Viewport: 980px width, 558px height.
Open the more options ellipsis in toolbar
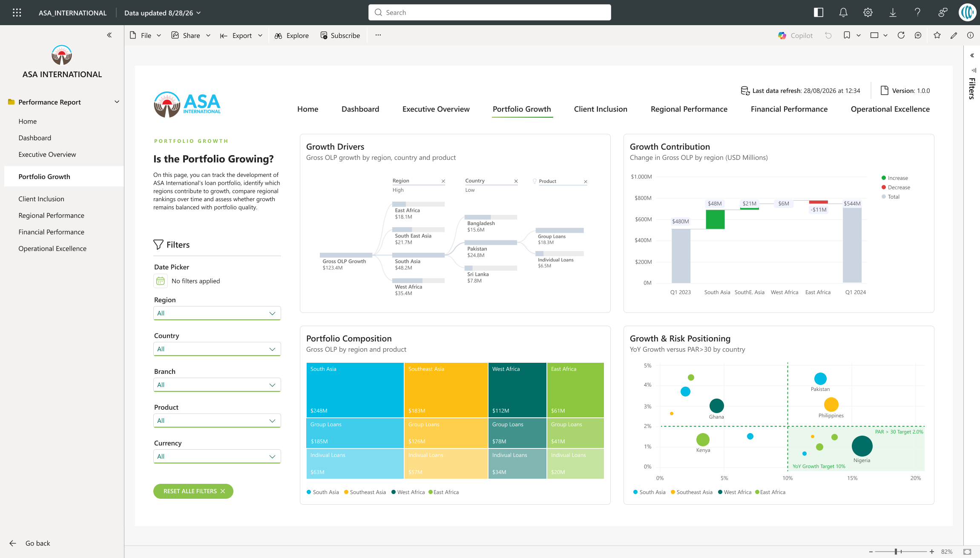tap(378, 35)
